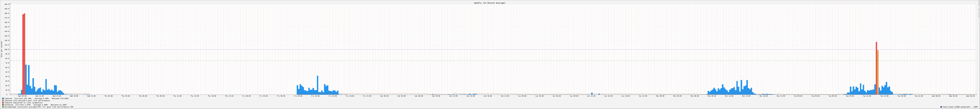Viewport: 980px width, 109px height.
Task: Click the red link congestion legend swatch
Action: [3, 103]
